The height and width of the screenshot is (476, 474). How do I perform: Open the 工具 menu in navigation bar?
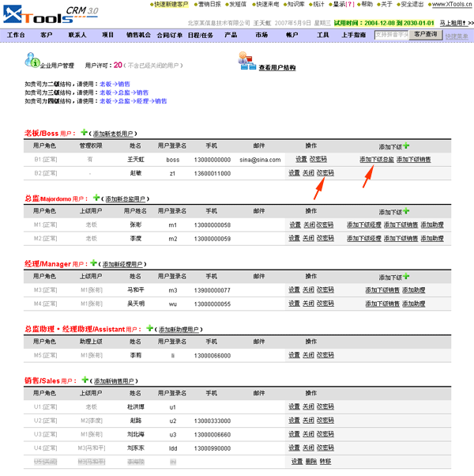click(323, 36)
